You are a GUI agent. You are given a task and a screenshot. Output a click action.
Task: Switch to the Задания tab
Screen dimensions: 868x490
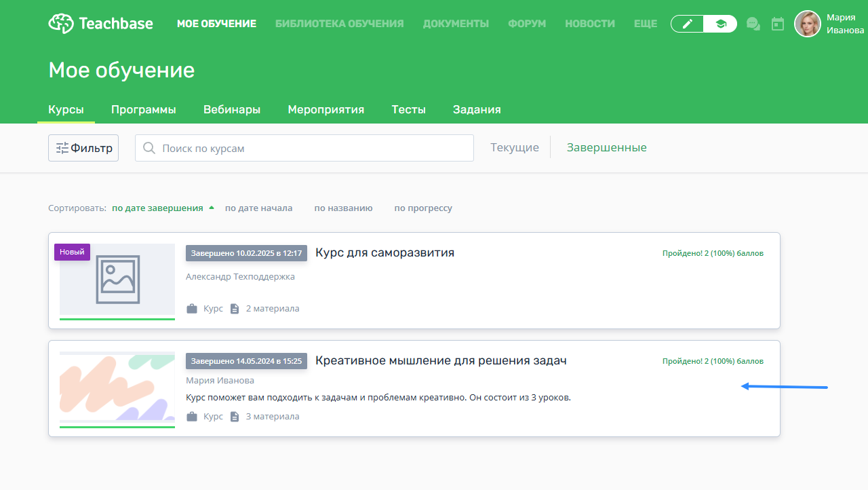pyautogui.click(x=477, y=109)
